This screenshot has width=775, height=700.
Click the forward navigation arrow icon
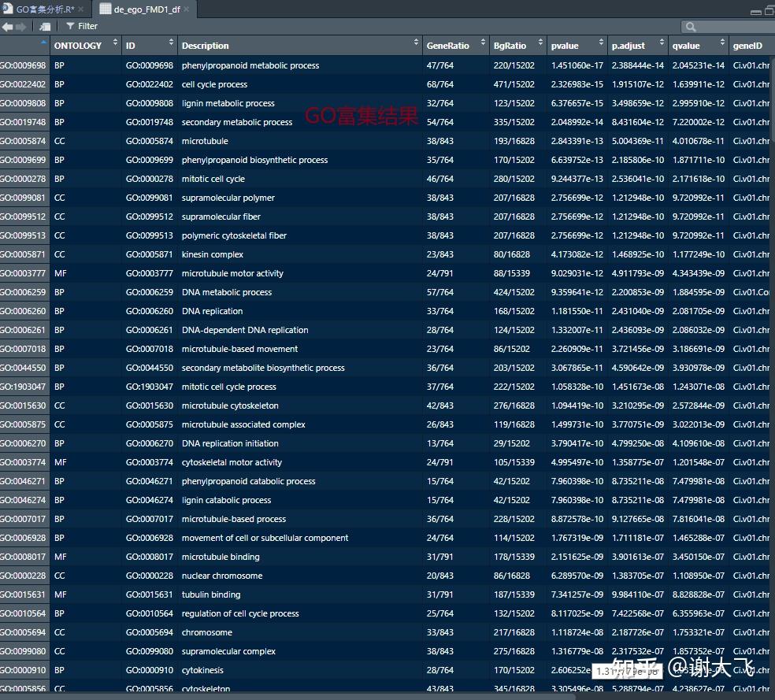pyautogui.click(x=20, y=27)
